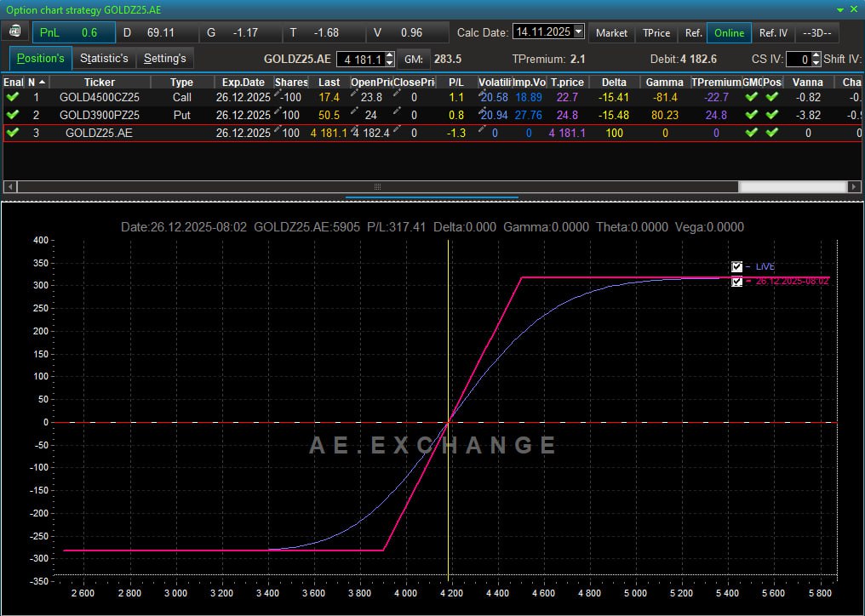Click the calculator icon beside PnL
The height and width of the screenshot is (616, 865).
pyautogui.click(x=16, y=32)
